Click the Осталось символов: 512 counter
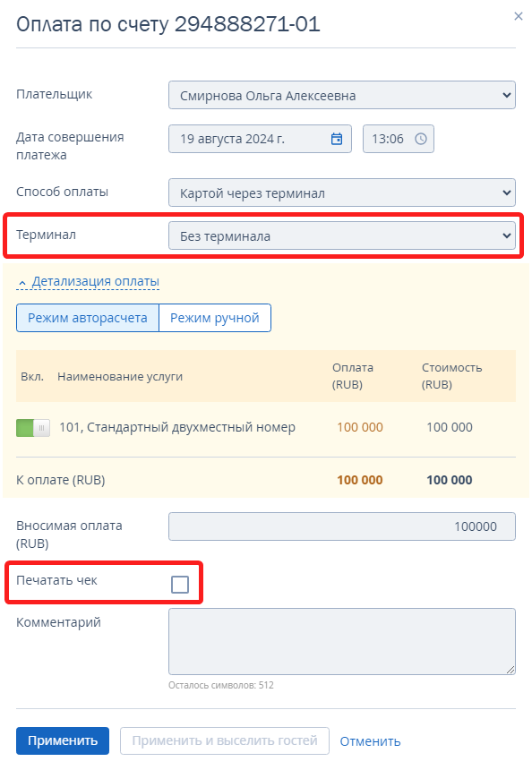This screenshot has height=770, width=532. point(221,685)
